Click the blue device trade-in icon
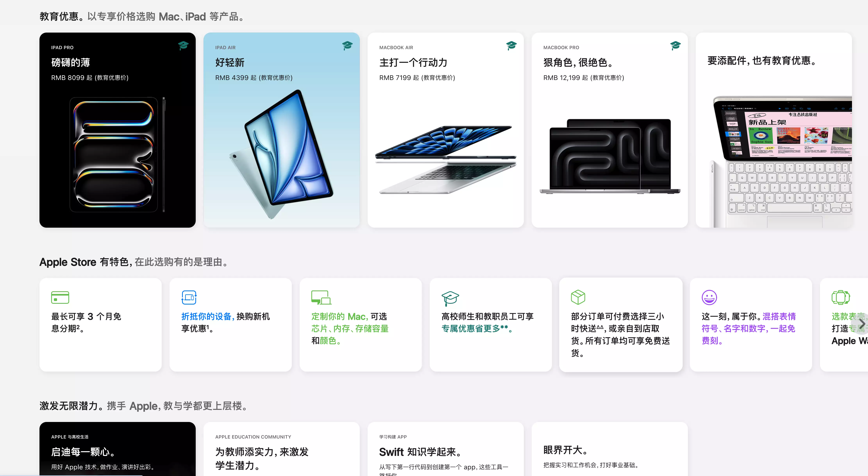The height and width of the screenshot is (476, 868). coord(189,297)
